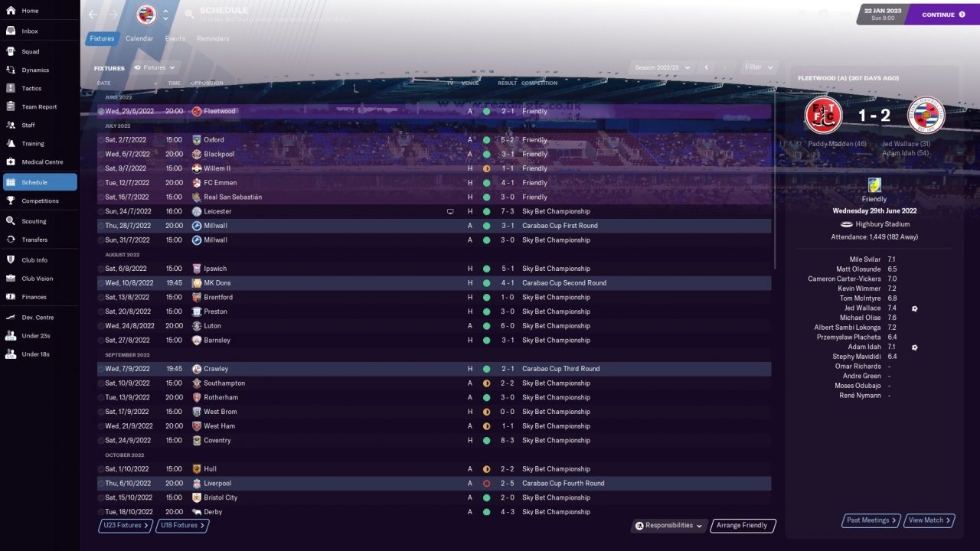The image size is (980, 551).
Task: Click the Scouting magnifier icon
Action: (11, 221)
